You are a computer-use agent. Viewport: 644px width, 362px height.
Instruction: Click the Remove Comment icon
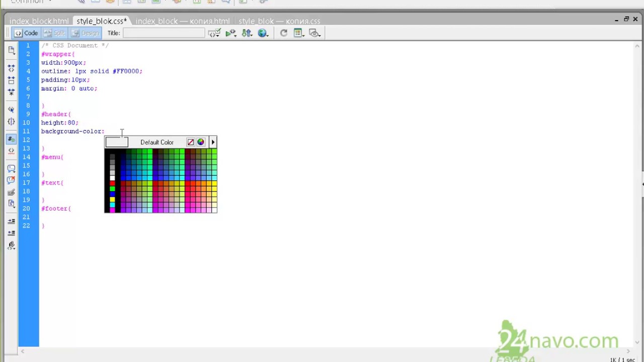(11, 180)
